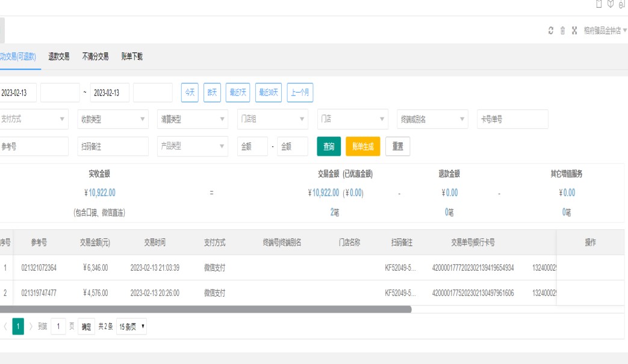Image resolution: width=628 pixels, height=364 pixels.
Task: Open the 账单下载 tab
Action: pos(132,57)
